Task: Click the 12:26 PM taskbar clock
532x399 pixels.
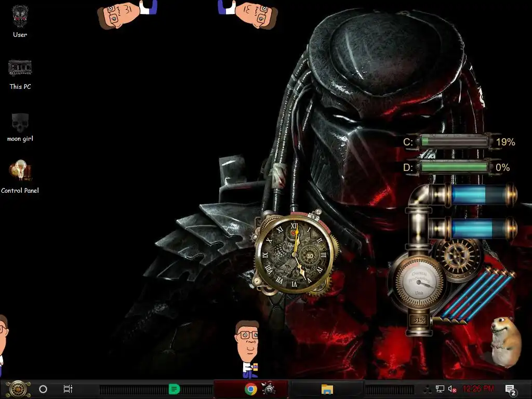Action: [478, 389]
